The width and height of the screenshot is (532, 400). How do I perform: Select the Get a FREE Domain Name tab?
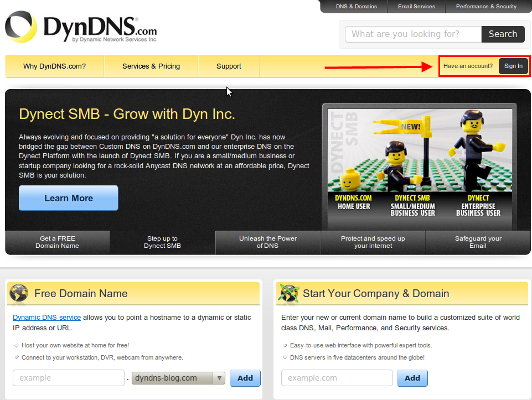(x=58, y=242)
